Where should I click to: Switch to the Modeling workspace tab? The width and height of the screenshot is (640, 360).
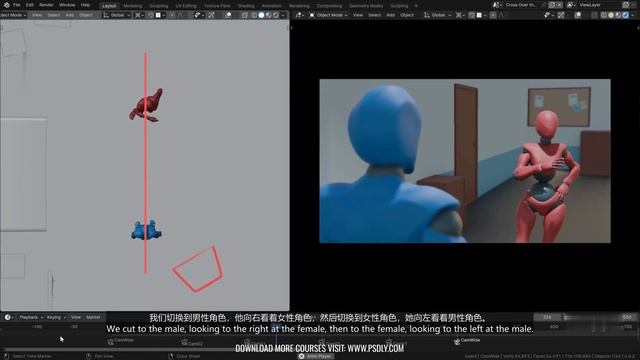(x=133, y=6)
